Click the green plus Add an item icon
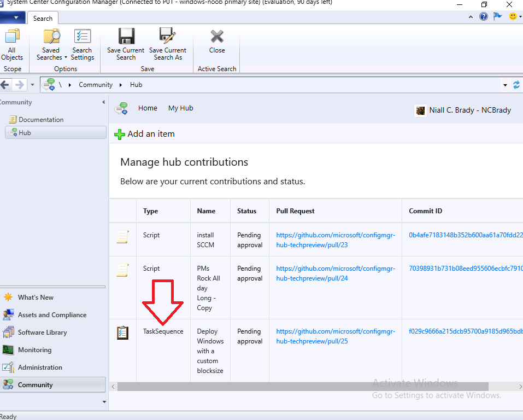 click(x=119, y=134)
